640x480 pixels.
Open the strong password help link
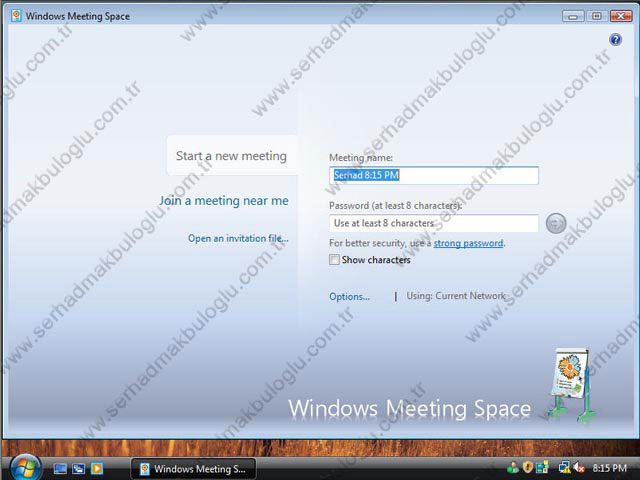coord(468,243)
